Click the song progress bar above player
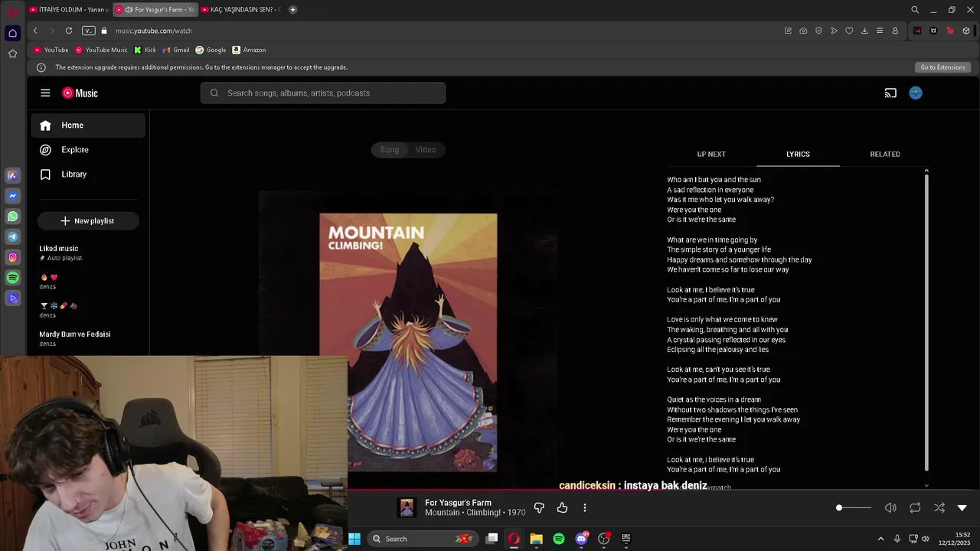The image size is (980, 551). point(664,489)
